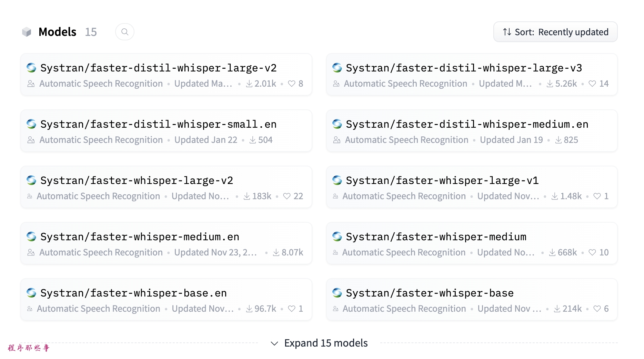
Task: Click download icon on faster-whisper-large-v2 card
Action: coord(247,196)
